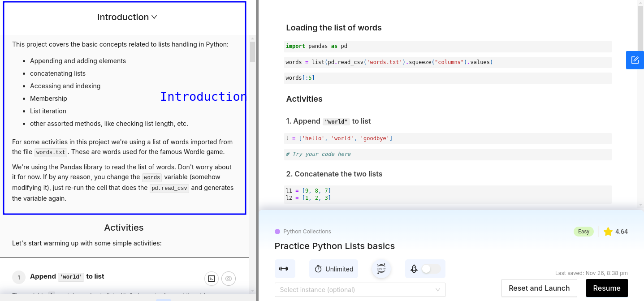Click Reset and Launch button

point(539,288)
